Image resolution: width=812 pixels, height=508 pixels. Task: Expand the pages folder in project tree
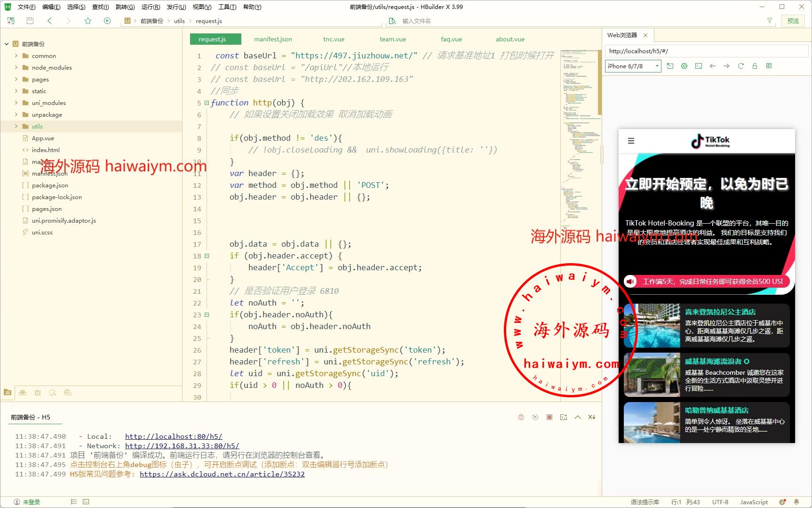[16, 79]
